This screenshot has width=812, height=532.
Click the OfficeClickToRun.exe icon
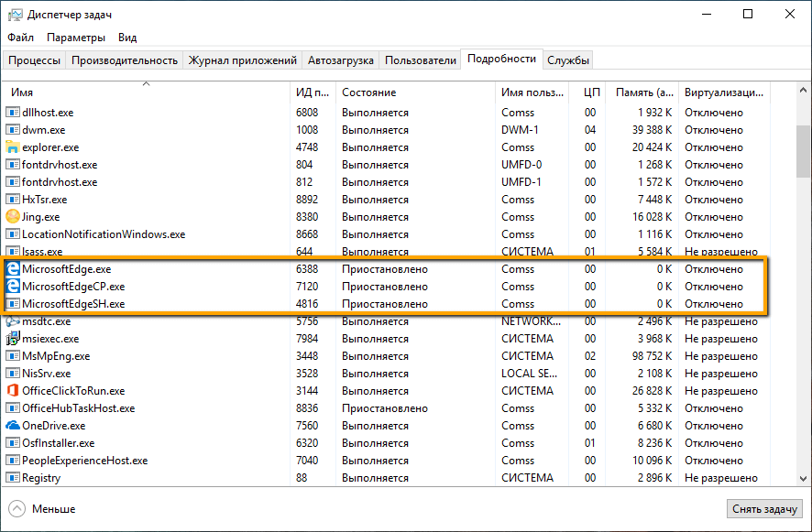tap(11, 390)
